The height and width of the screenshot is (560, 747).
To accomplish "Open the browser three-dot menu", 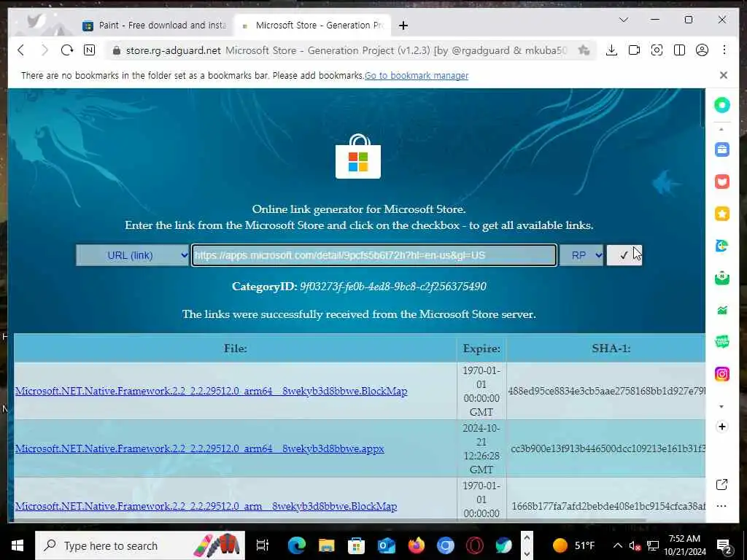I will click(724, 50).
